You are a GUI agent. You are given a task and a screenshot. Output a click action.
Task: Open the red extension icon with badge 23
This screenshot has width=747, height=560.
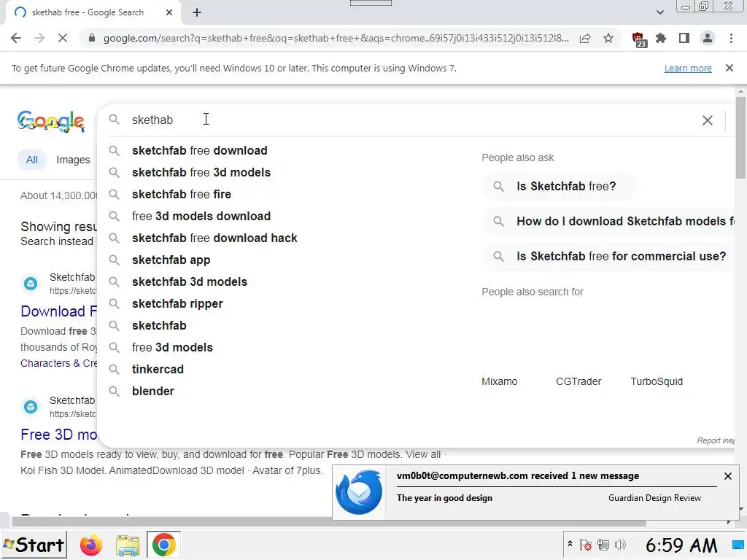[x=638, y=39]
